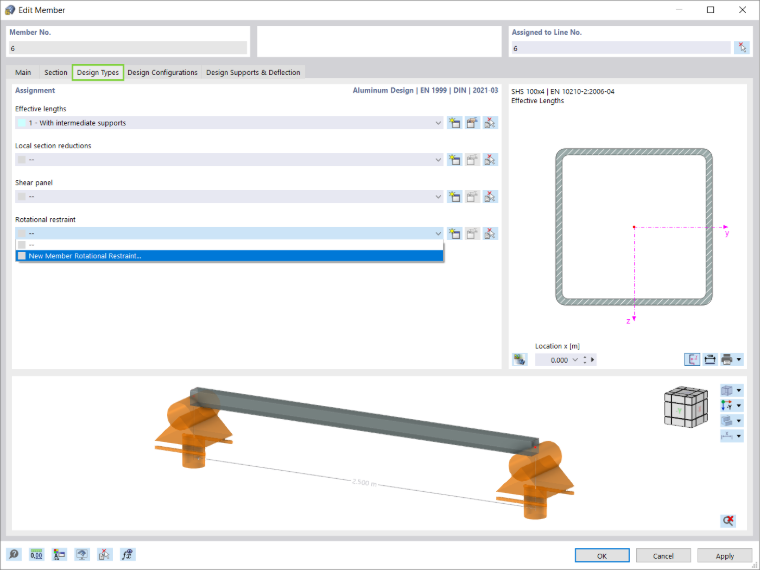760x570 pixels.
Task: Switch to the Section tab
Action: click(x=56, y=72)
